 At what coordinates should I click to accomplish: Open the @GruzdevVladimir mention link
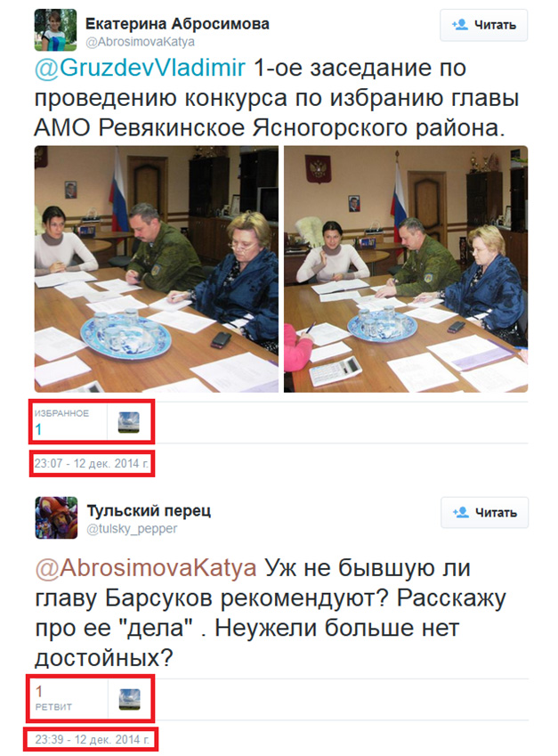140,68
